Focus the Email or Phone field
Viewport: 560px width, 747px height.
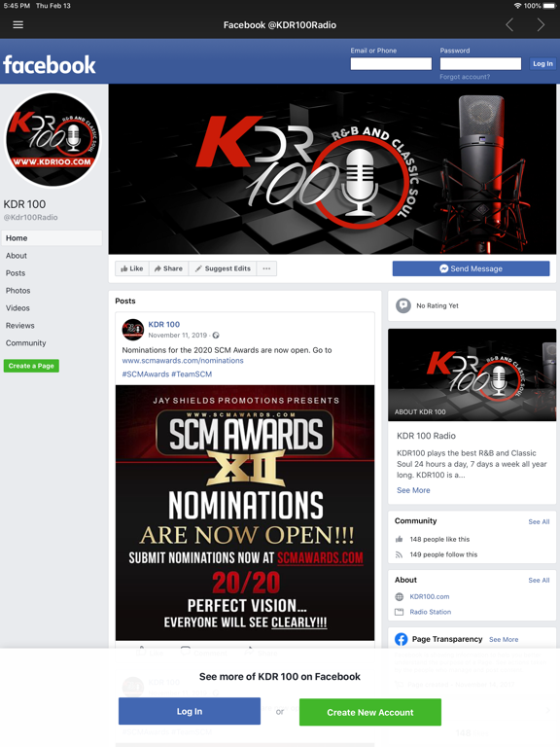(391, 64)
